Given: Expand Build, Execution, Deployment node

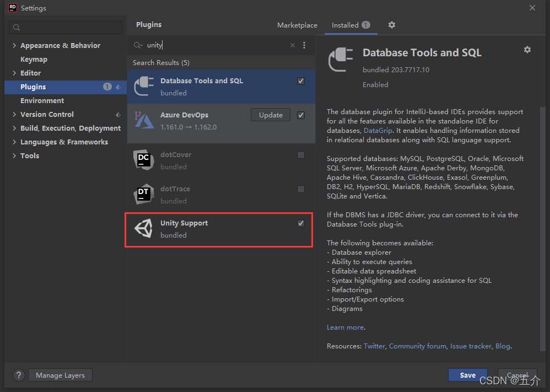Looking at the screenshot, I should tap(14, 128).
